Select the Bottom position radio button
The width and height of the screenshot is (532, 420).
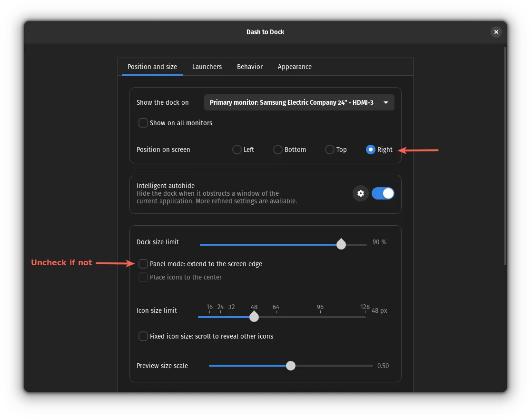[278, 150]
